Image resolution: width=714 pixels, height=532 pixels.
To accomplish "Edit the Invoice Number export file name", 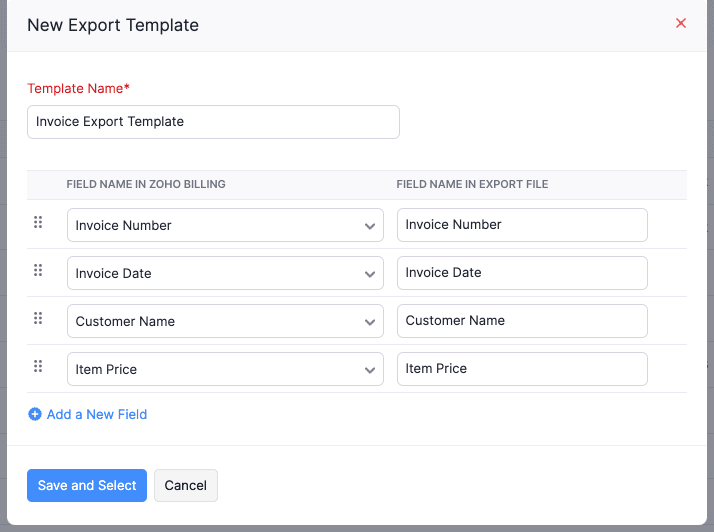I will [522, 225].
